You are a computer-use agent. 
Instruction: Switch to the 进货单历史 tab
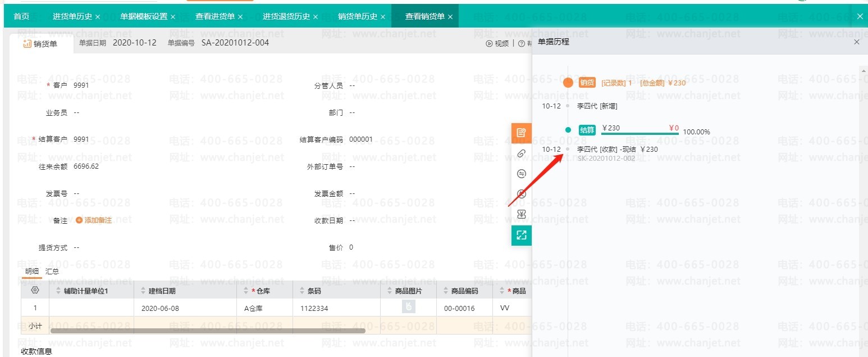point(72,16)
